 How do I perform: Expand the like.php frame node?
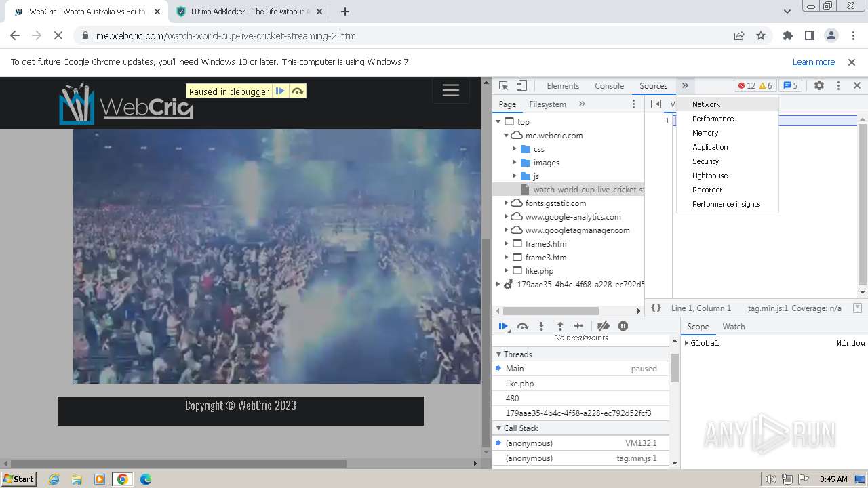coord(506,271)
